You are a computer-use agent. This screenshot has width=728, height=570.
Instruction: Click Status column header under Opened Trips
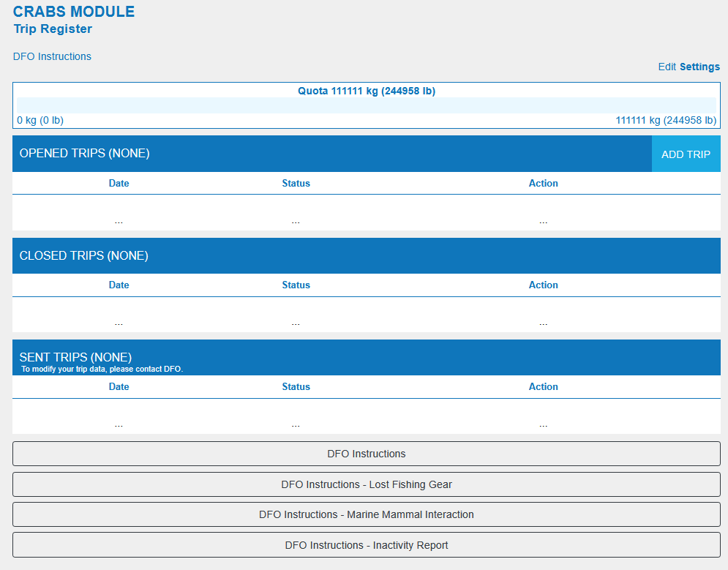pyautogui.click(x=296, y=183)
